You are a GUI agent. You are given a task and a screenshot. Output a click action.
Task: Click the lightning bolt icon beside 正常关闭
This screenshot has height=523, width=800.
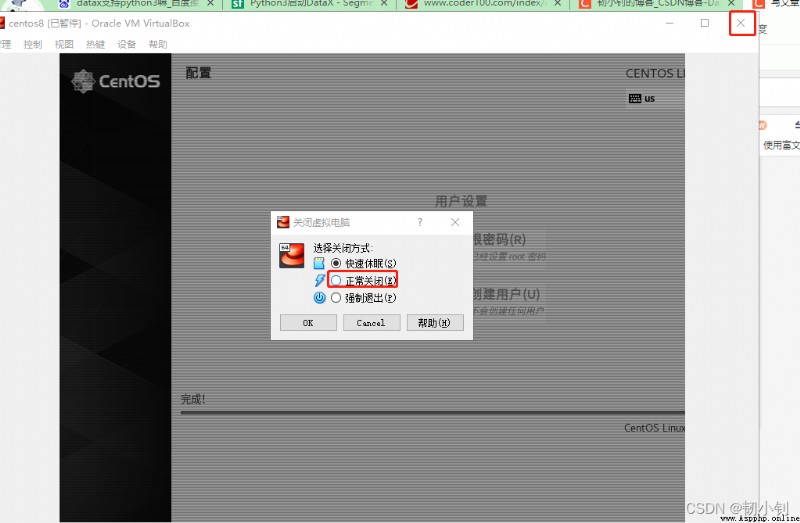319,280
